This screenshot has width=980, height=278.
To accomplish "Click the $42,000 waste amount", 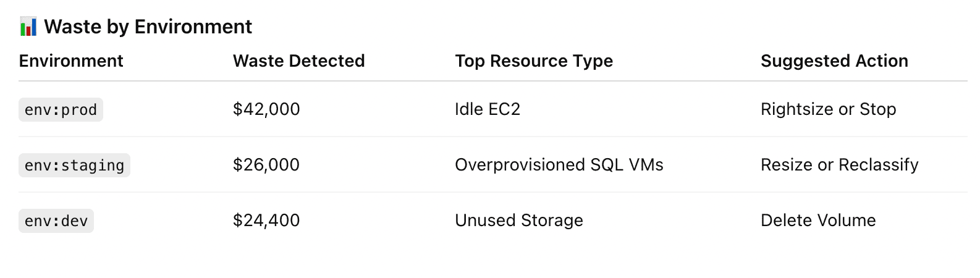I will [266, 109].
